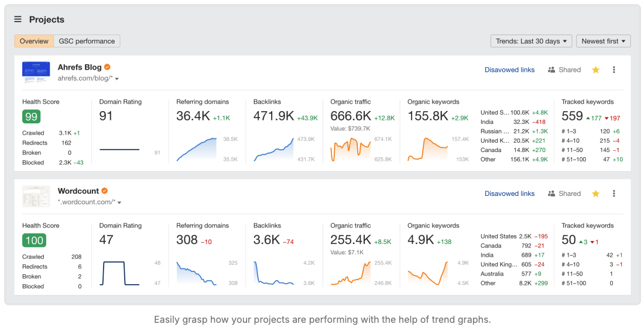Viewport: 644px width, 331px height.
Task: Click the Wordcount #1–3 keywords row
Action: pos(592,255)
